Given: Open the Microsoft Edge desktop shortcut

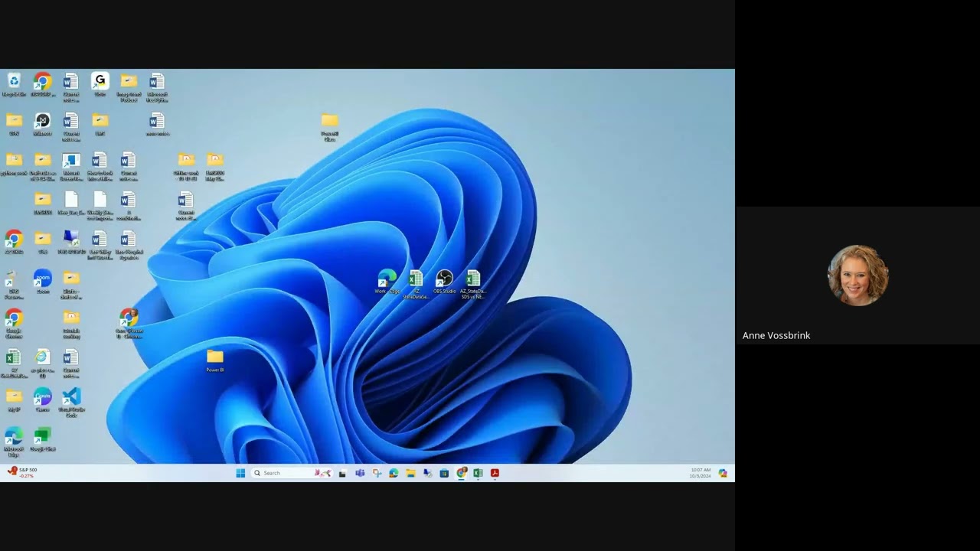Looking at the screenshot, I should tap(14, 442).
